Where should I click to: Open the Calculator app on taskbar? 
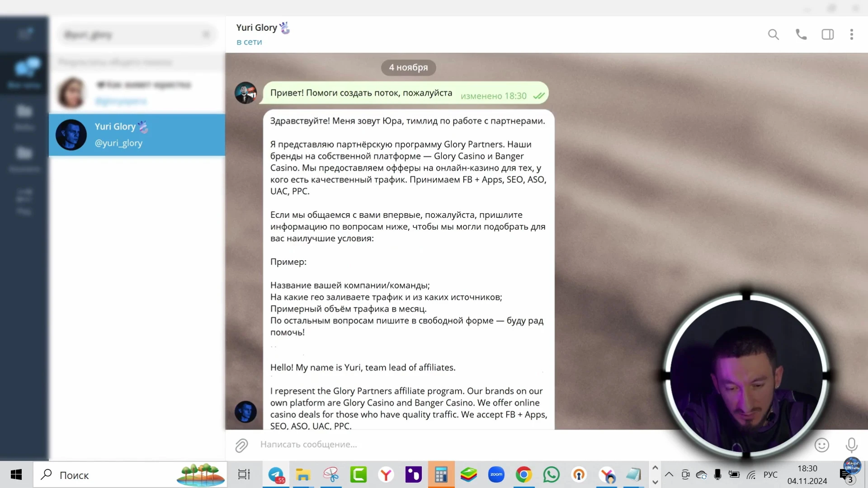click(x=441, y=475)
